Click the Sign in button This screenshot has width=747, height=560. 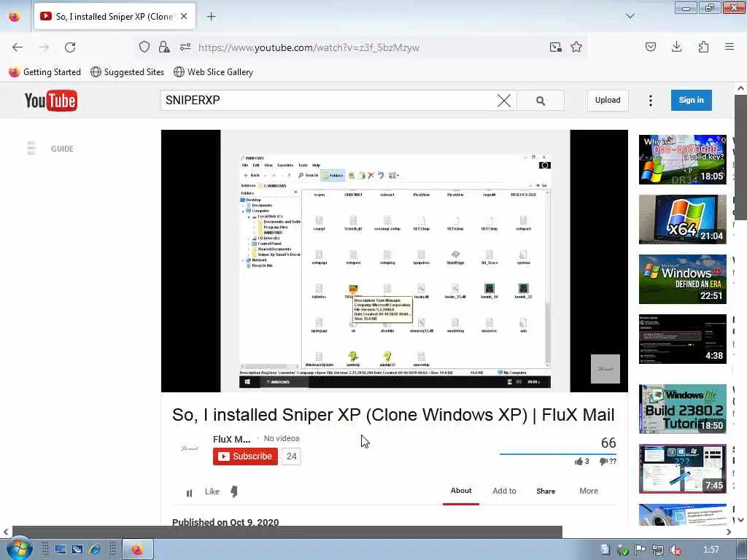coord(692,100)
